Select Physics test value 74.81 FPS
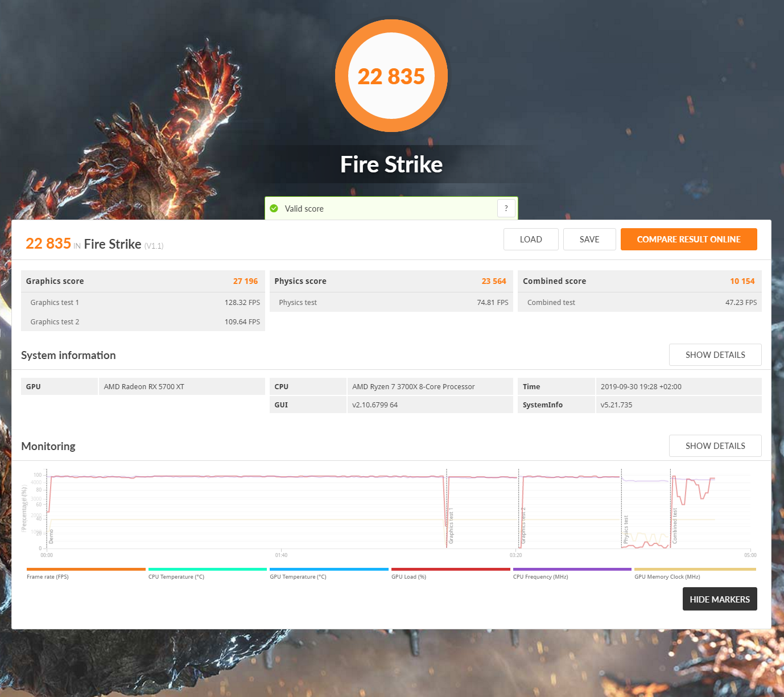Screen dimensions: 784x697 tap(493, 302)
